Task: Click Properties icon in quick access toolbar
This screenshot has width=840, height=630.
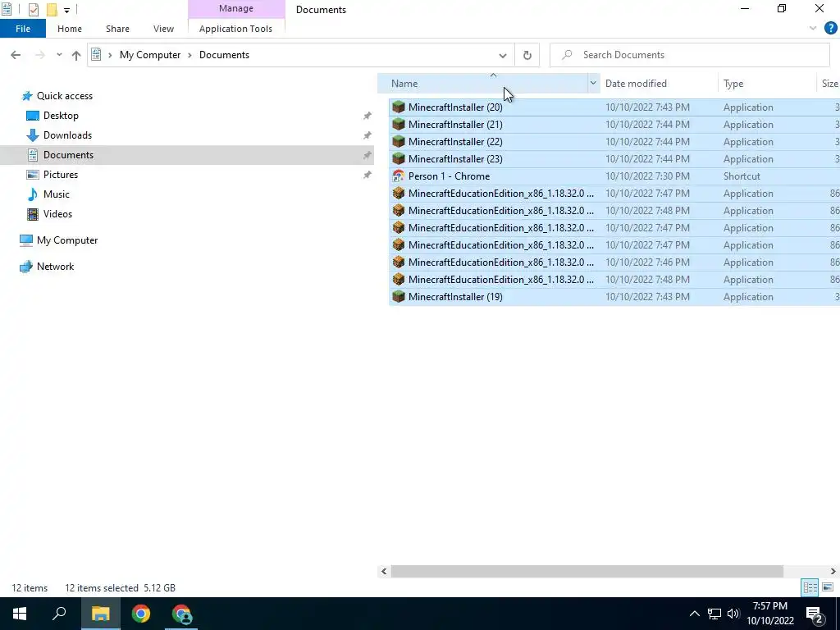Action: [33, 10]
